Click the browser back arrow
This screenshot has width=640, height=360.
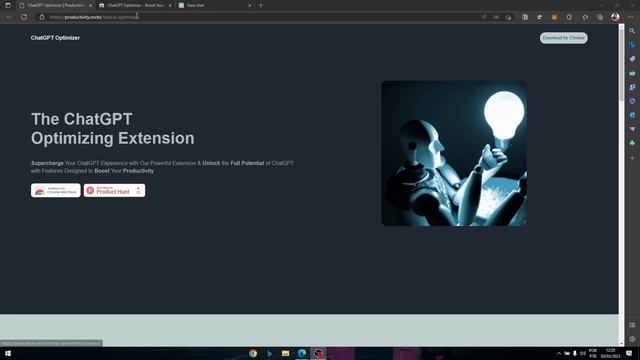pyautogui.click(x=9, y=17)
